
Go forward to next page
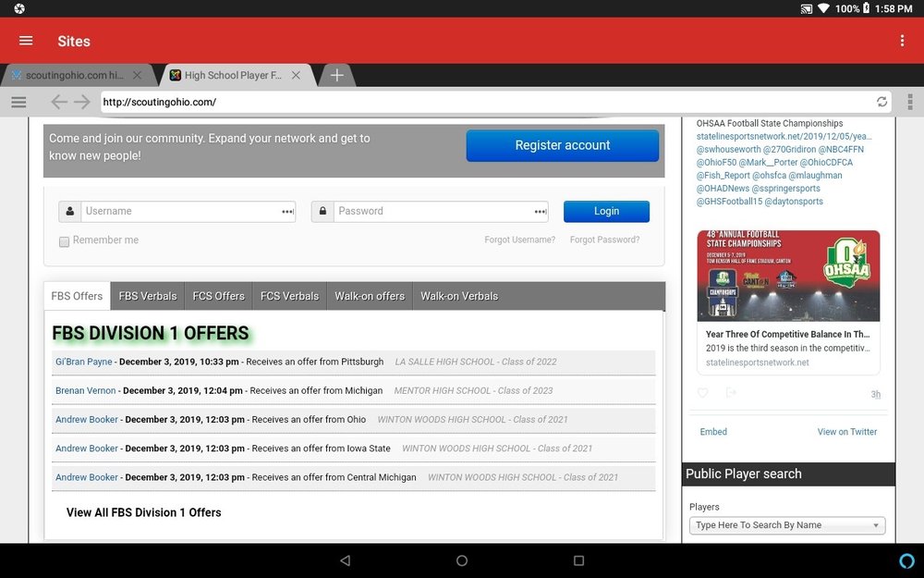[82, 102]
